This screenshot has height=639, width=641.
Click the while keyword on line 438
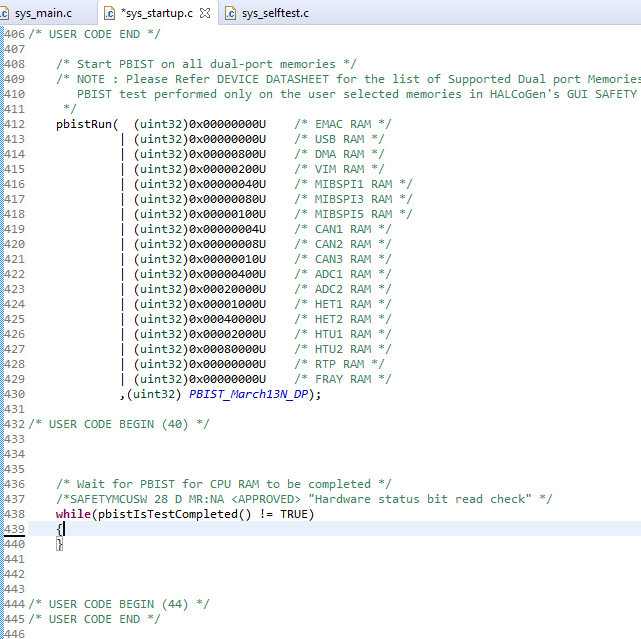[73, 514]
